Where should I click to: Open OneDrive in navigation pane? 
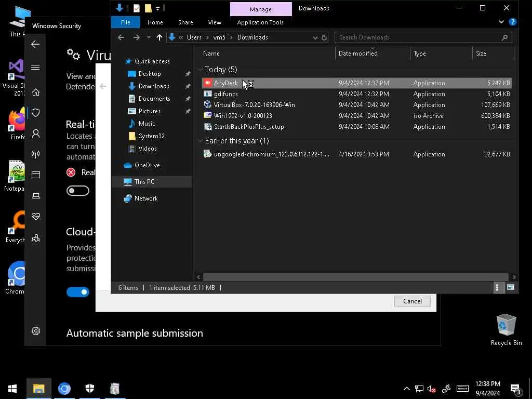pos(147,165)
